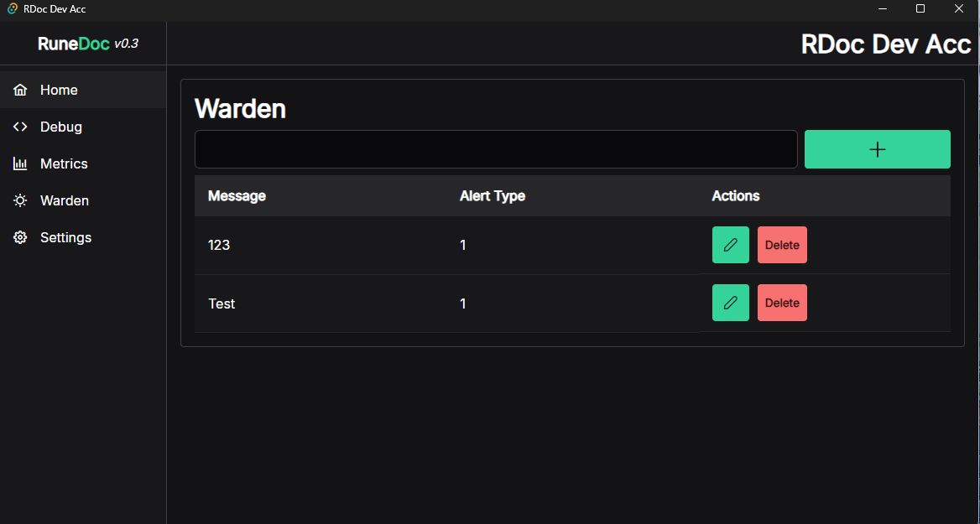Click the Debug code brackets icon

(x=20, y=127)
